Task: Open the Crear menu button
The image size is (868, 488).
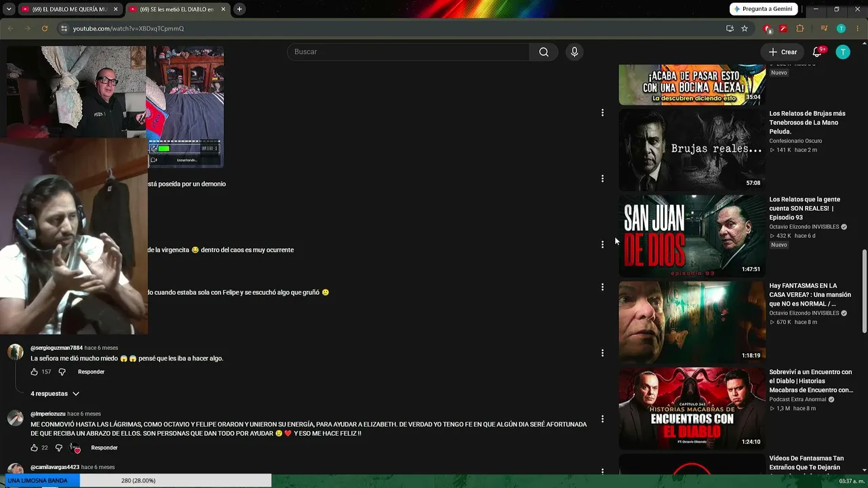Action: tap(783, 52)
